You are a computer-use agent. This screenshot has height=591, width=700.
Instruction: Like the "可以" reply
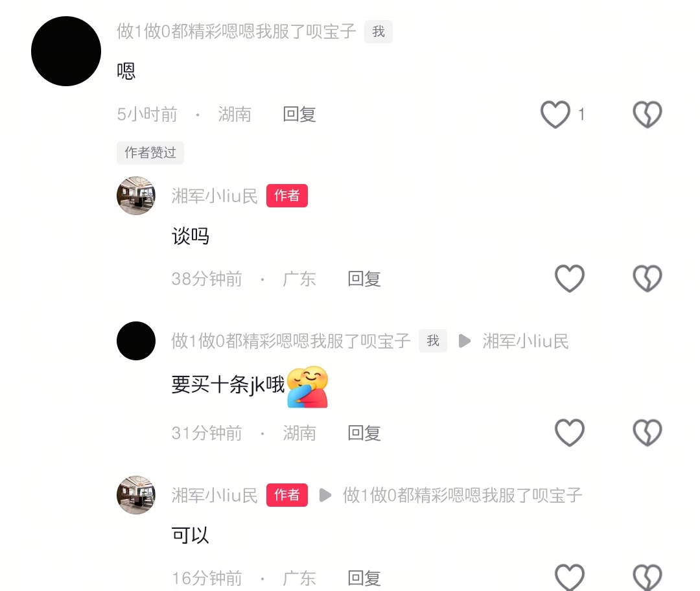pyautogui.click(x=569, y=577)
